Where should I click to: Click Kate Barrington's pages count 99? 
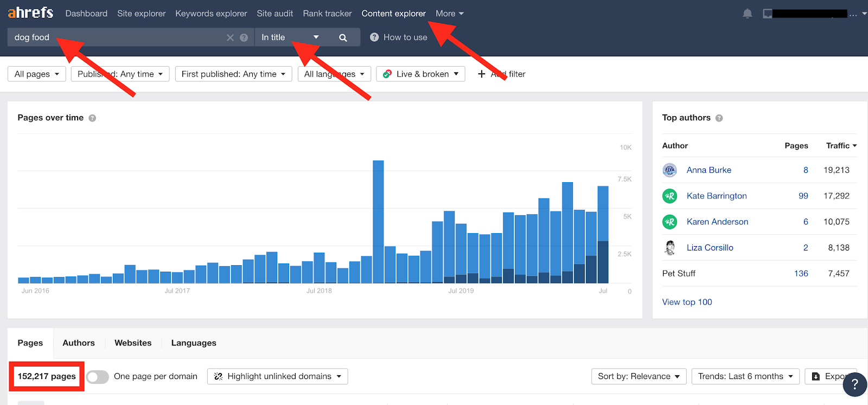pos(803,196)
